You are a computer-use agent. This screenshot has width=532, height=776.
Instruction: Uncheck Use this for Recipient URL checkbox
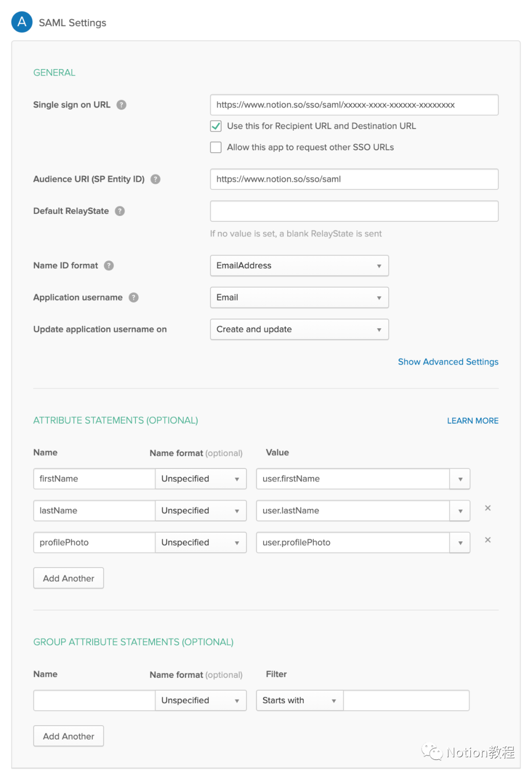click(216, 126)
